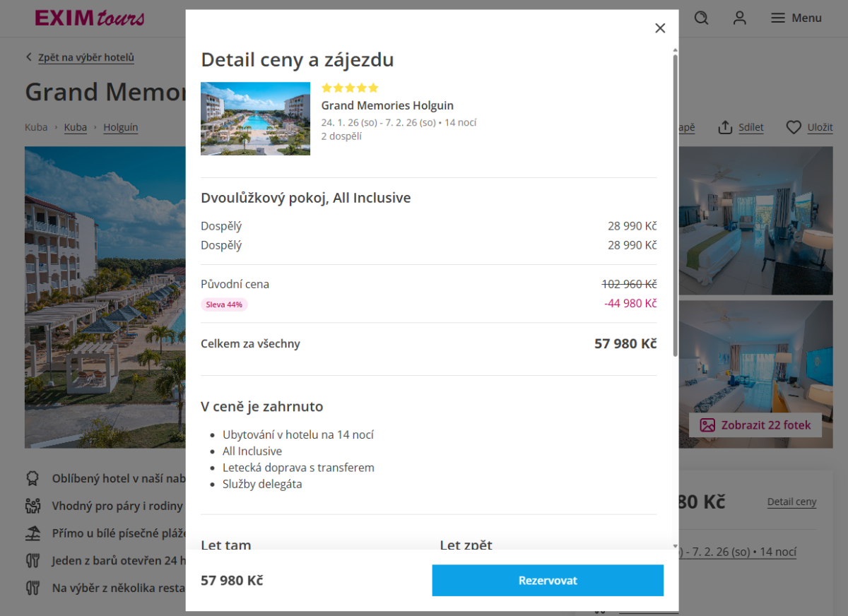This screenshot has width=848, height=616.
Task: Click the Sdílet share icon
Action: 725,127
